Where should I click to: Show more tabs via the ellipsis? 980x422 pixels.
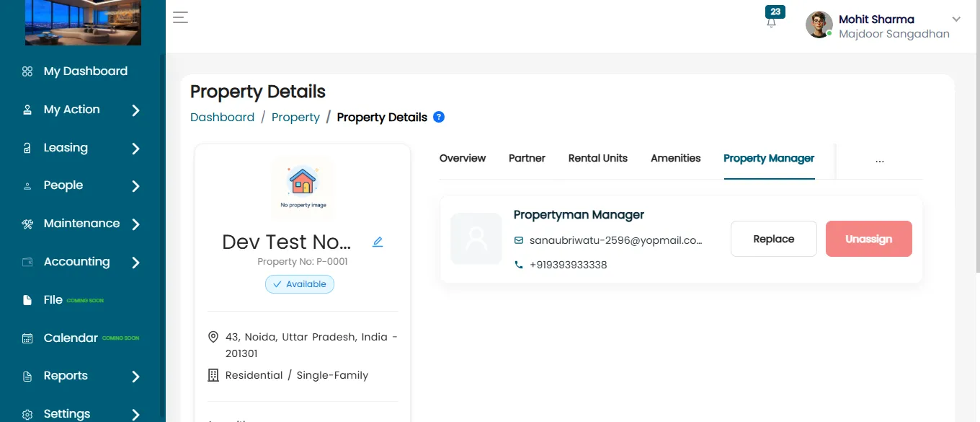click(879, 160)
